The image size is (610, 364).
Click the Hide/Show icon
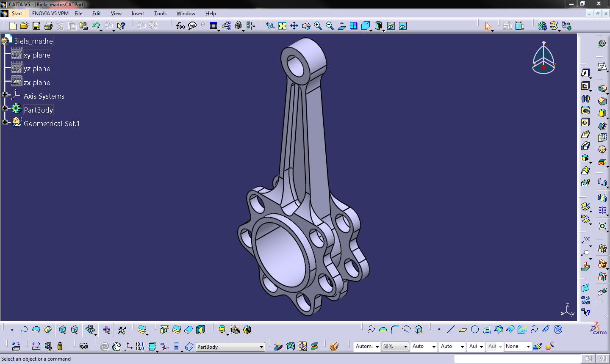[x=391, y=26]
